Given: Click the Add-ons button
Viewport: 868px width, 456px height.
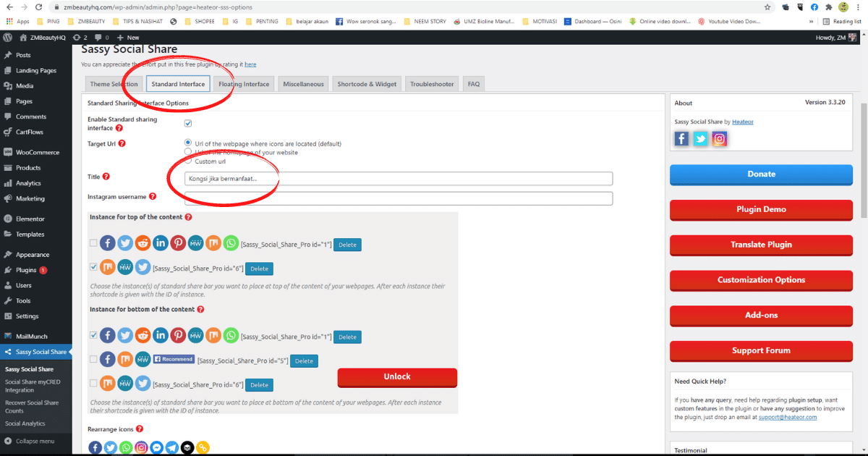Looking at the screenshot, I should point(761,316).
